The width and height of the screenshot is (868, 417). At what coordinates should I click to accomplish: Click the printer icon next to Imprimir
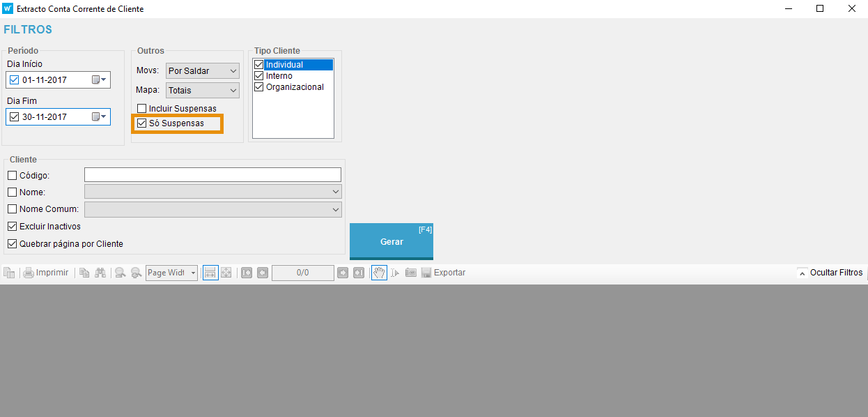point(29,273)
